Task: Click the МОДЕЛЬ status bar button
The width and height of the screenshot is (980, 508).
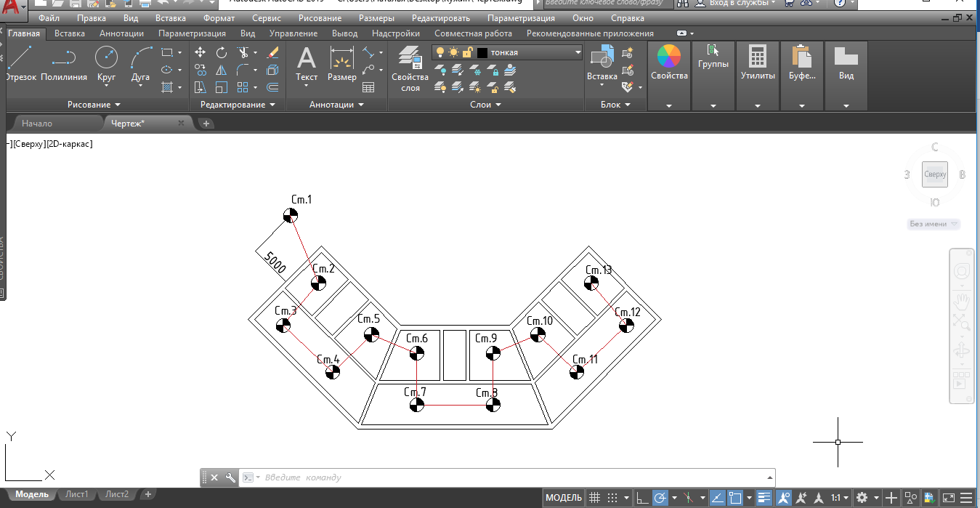Action: tap(564, 498)
